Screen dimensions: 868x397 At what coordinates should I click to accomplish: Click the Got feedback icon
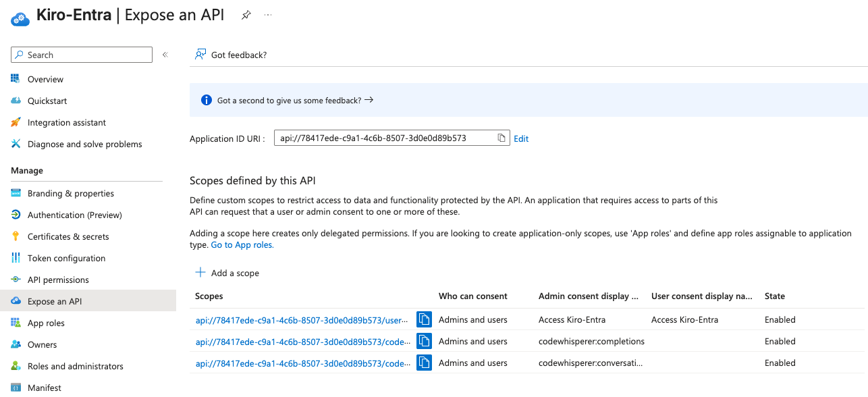point(200,55)
